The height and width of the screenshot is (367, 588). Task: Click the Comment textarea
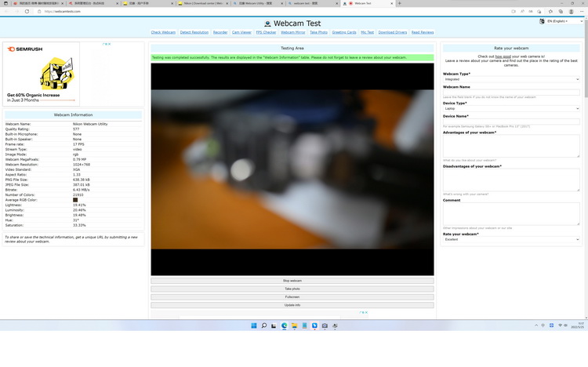click(511, 214)
